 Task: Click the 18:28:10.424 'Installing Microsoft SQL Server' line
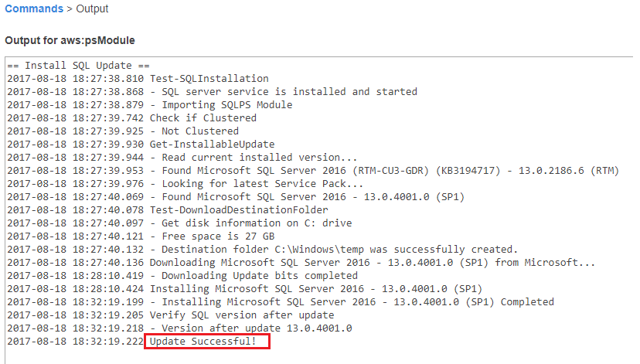point(245,288)
